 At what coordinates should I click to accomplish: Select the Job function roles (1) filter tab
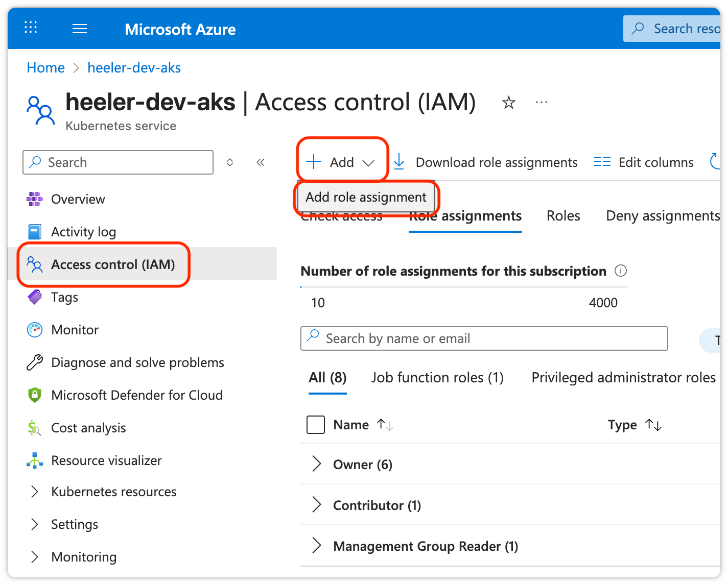click(437, 378)
